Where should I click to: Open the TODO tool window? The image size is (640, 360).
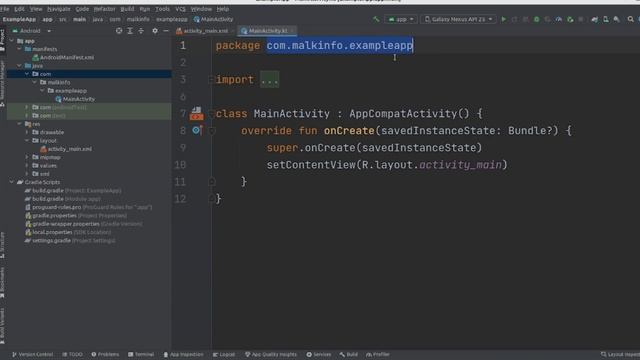(x=72, y=354)
